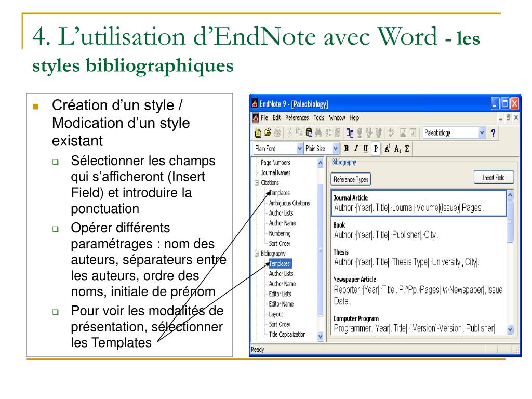
Task: Toggle Plain text P button
Action: (x=376, y=149)
